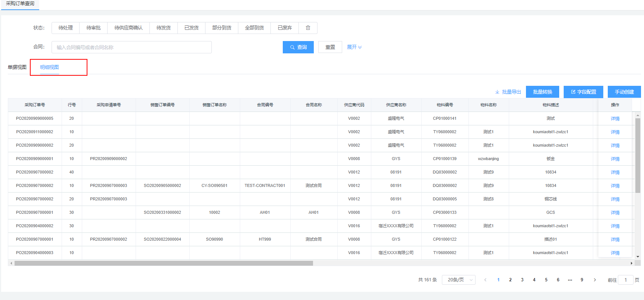Select the 明细视图 tab
The width and height of the screenshot is (644, 300).
[50, 68]
